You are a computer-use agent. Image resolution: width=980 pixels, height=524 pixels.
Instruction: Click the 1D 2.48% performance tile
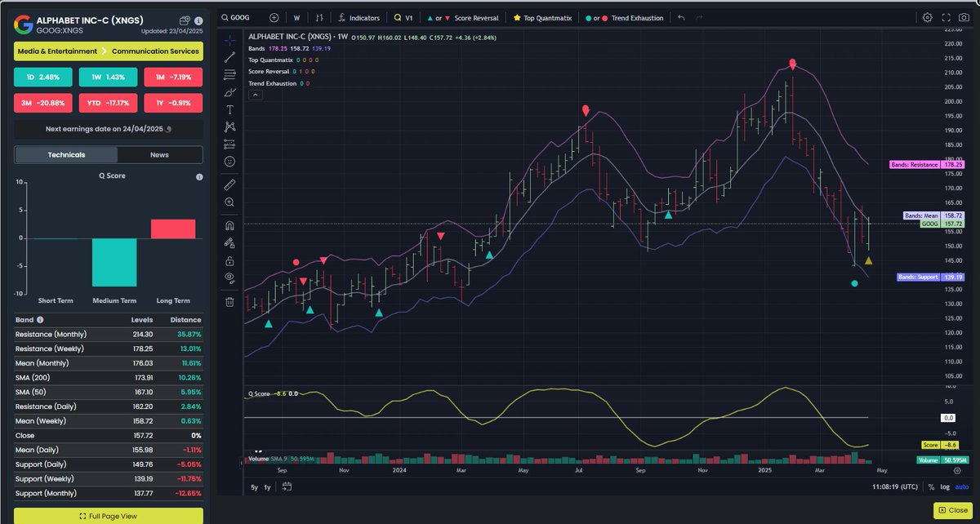[44, 78]
